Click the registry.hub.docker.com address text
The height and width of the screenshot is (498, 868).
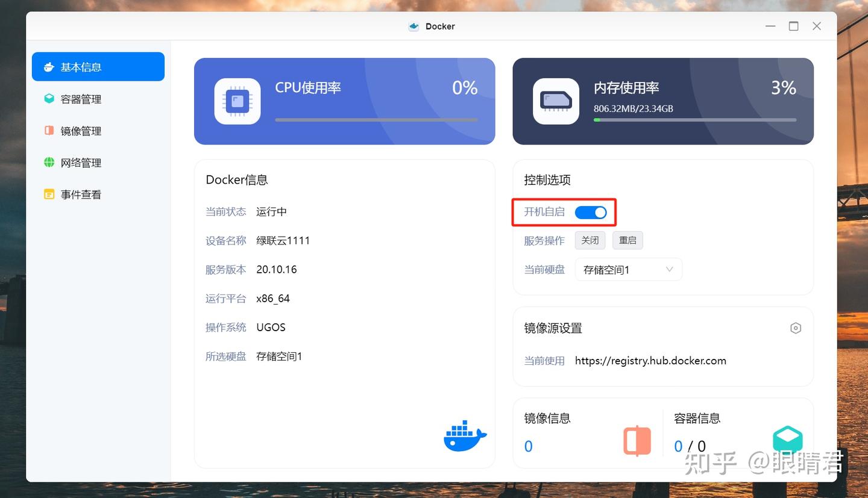(x=650, y=360)
